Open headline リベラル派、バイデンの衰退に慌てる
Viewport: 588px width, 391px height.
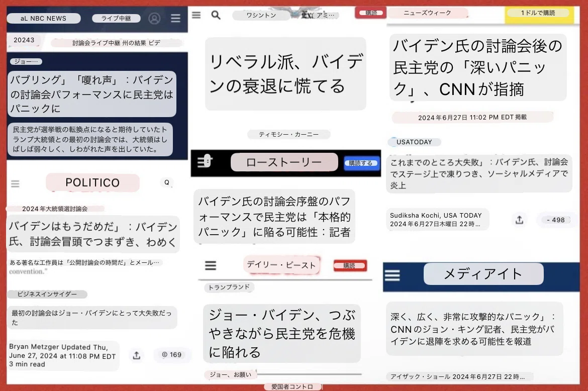[x=286, y=74]
